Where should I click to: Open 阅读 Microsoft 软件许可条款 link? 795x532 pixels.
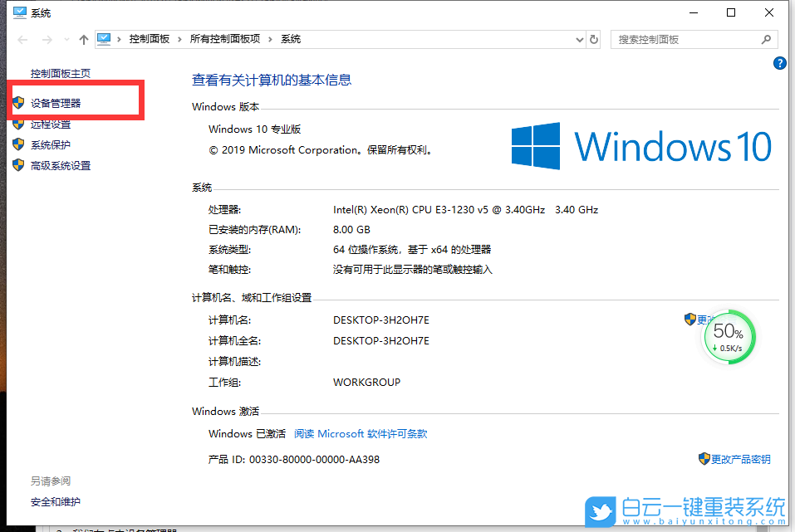click(x=361, y=433)
